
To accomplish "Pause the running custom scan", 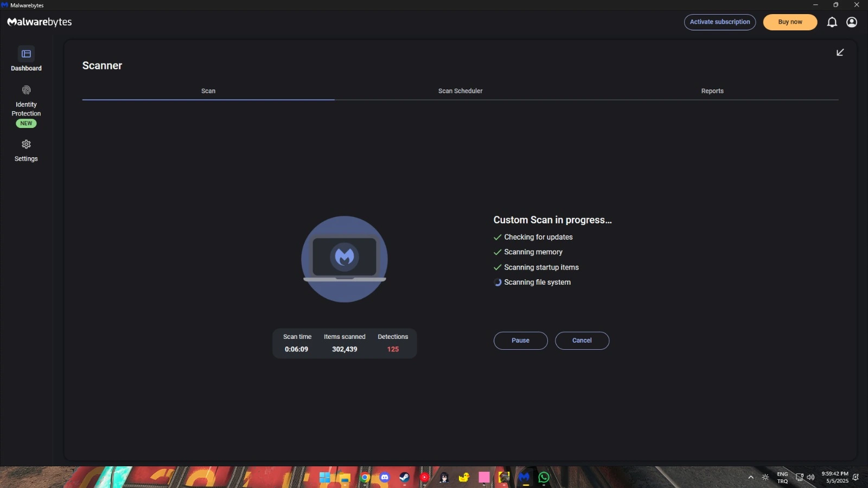I will pos(520,341).
